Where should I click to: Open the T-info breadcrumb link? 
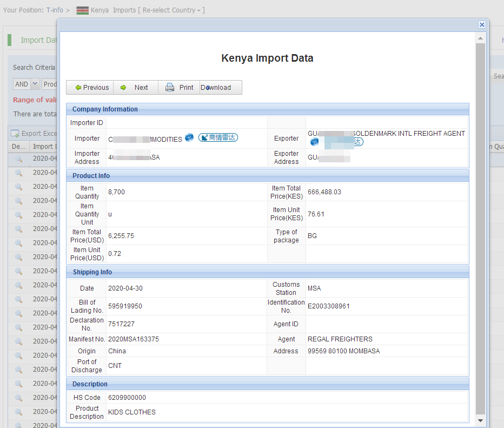coord(55,10)
